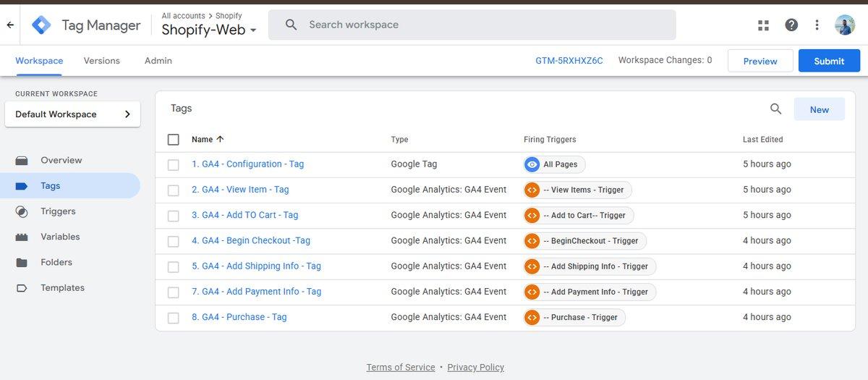This screenshot has height=380, width=868.
Task: Check the GA4 - Add TO Cart - Tag checkbox
Action: tap(173, 216)
